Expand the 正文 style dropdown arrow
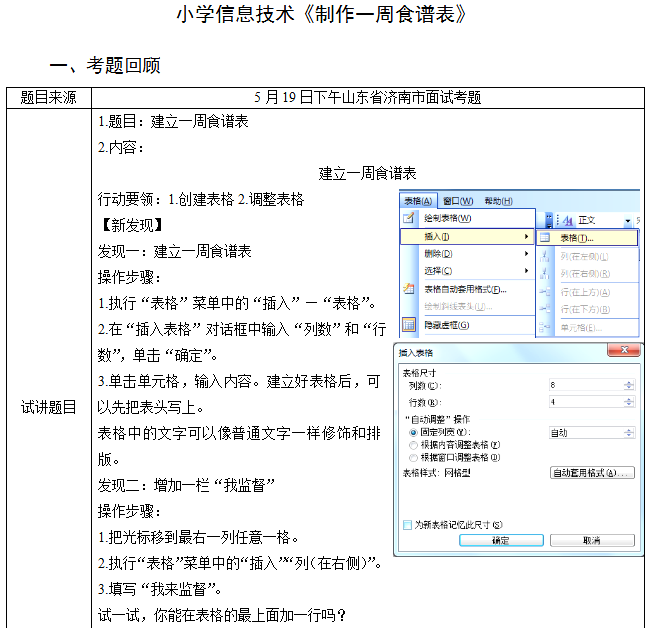Viewport: 653px width, 628px height. click(x=629, y=220)
